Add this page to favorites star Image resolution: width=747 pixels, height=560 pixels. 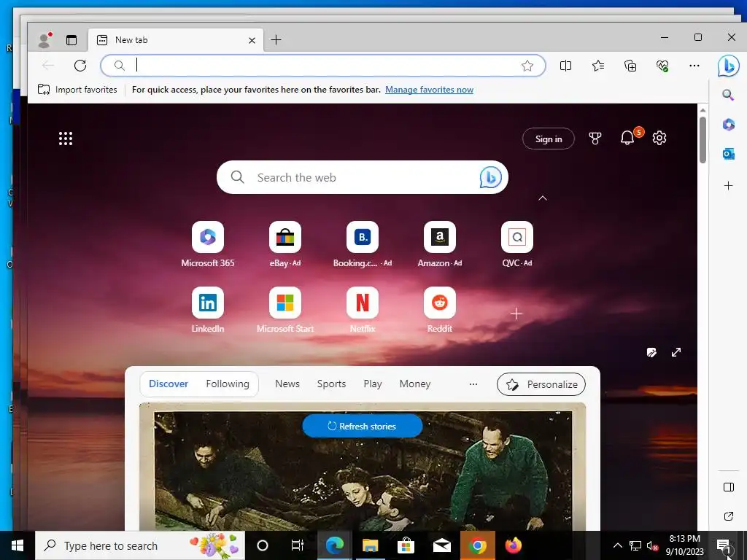point(527,66)
